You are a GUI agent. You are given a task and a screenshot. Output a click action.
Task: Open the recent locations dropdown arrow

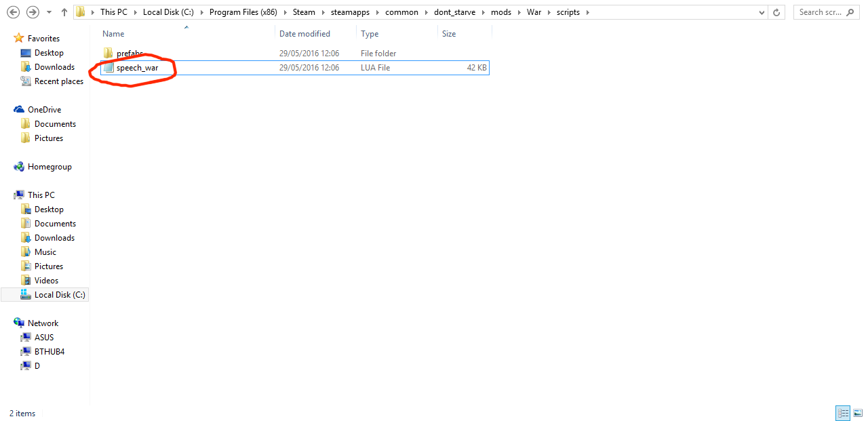[48, 12]
